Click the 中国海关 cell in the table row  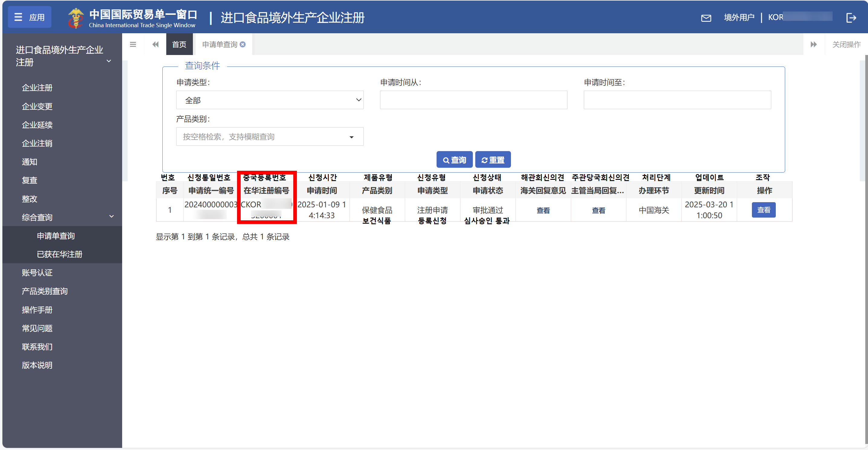pyautogui.click(x=654, y=210)
